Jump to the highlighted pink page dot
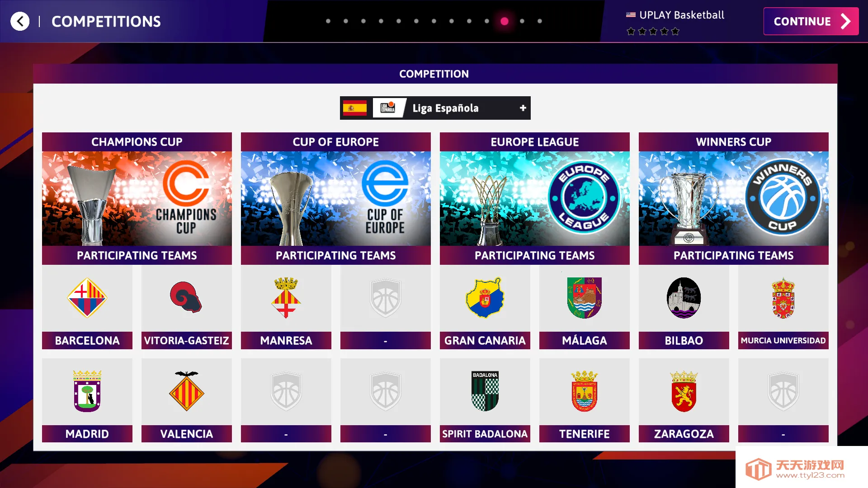This screenshot has height=488, width=868. coord(505,21)
